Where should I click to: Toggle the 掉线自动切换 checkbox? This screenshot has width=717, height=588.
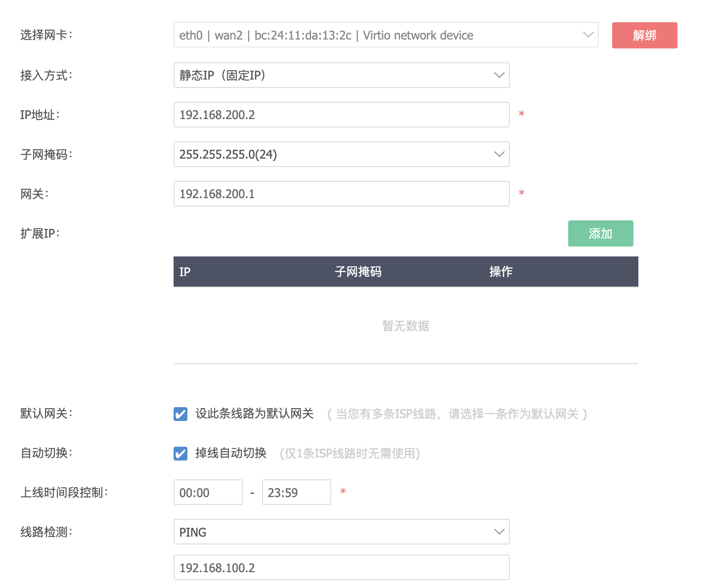[180, 454]
